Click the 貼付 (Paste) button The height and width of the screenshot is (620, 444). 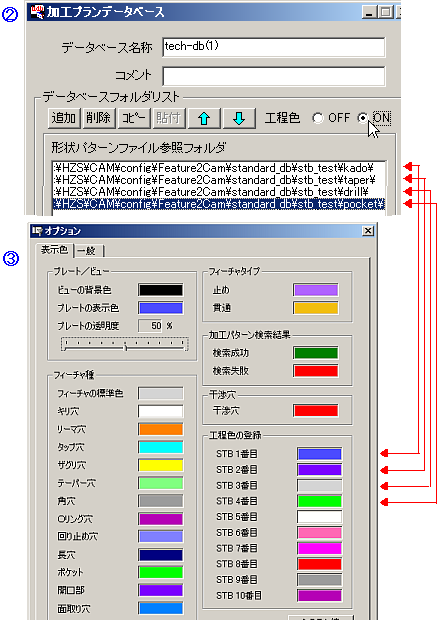click(168, 118)
